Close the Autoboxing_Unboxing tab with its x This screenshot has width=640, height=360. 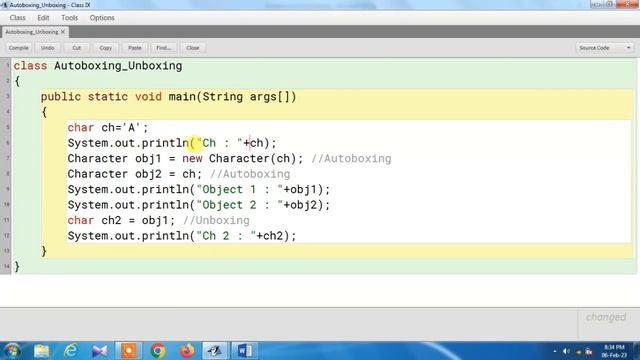63,32
